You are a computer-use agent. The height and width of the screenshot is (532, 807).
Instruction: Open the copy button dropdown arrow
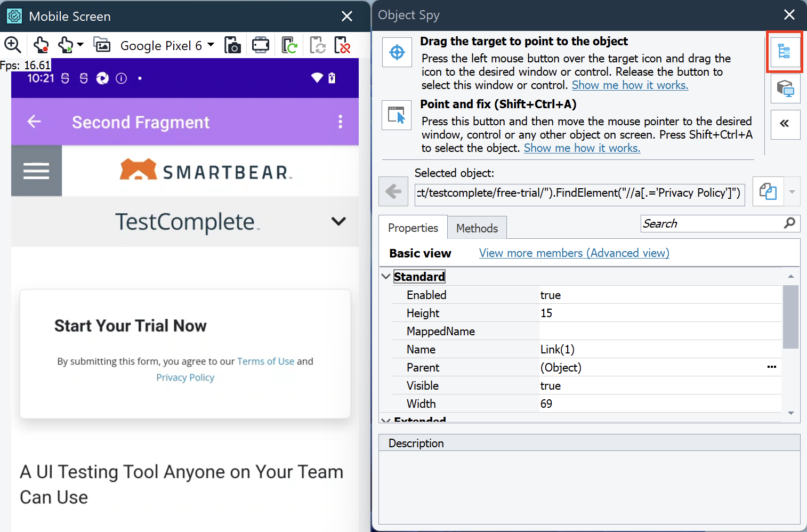(792, 192)
